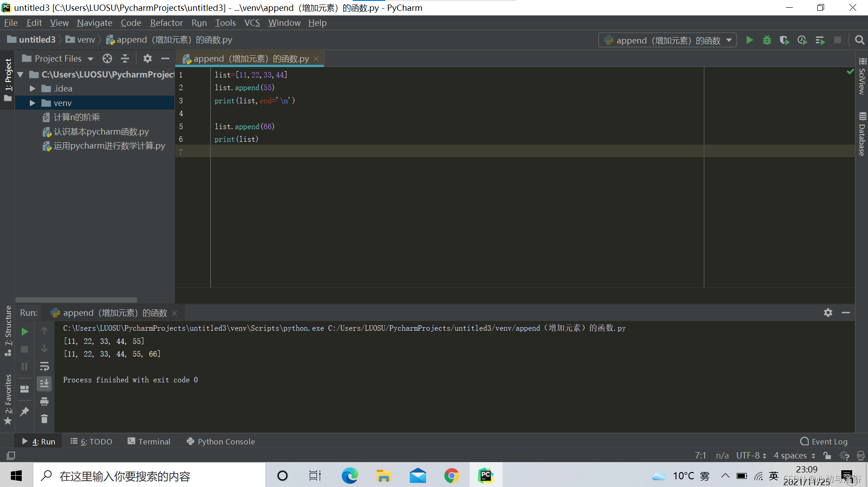Open the VCS menu

(x=252, y=23)
